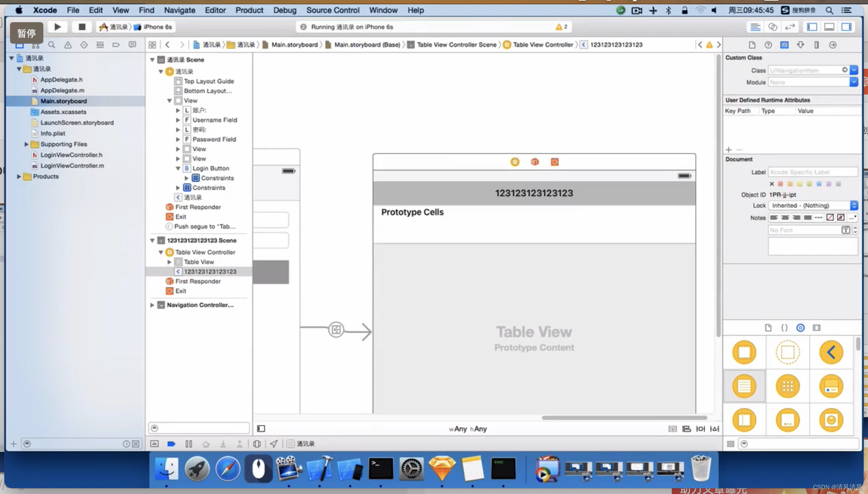Select the Editor menu from menu bar
Screen dimensions: 868x494
click(215, 10)
